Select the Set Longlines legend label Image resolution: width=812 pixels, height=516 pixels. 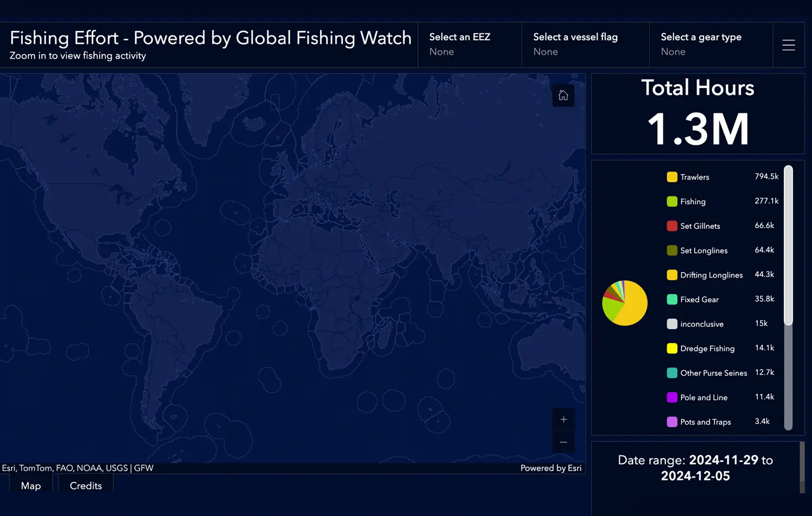[x=704, y=250]
